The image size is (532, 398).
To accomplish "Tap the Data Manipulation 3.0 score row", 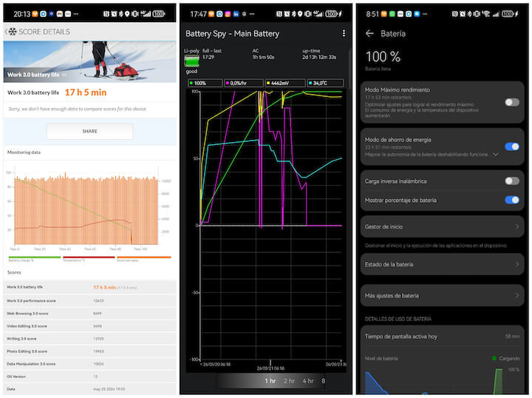I will pyautogui.click(x=89, y=363).
